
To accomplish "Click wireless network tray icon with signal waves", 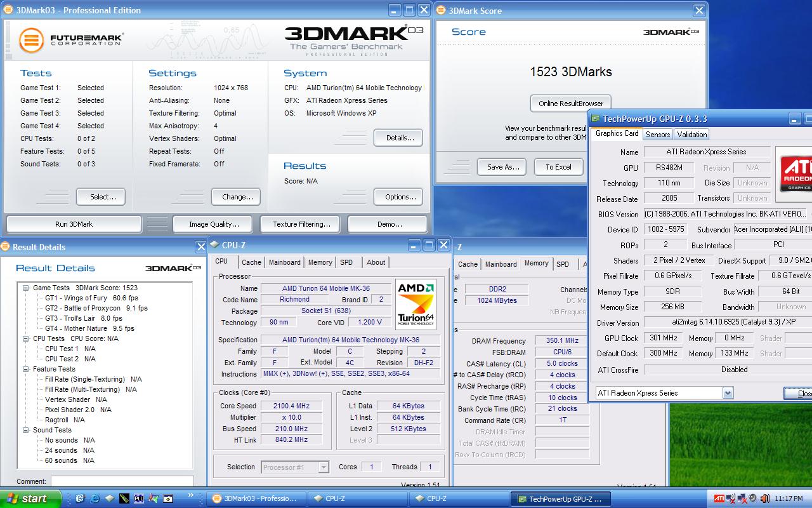I will (730, 498).
